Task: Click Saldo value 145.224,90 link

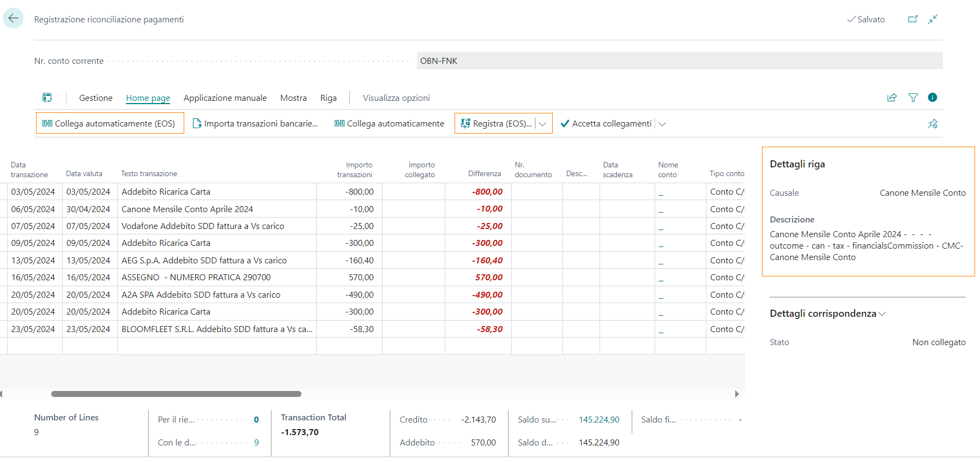Action: (598, 420)
